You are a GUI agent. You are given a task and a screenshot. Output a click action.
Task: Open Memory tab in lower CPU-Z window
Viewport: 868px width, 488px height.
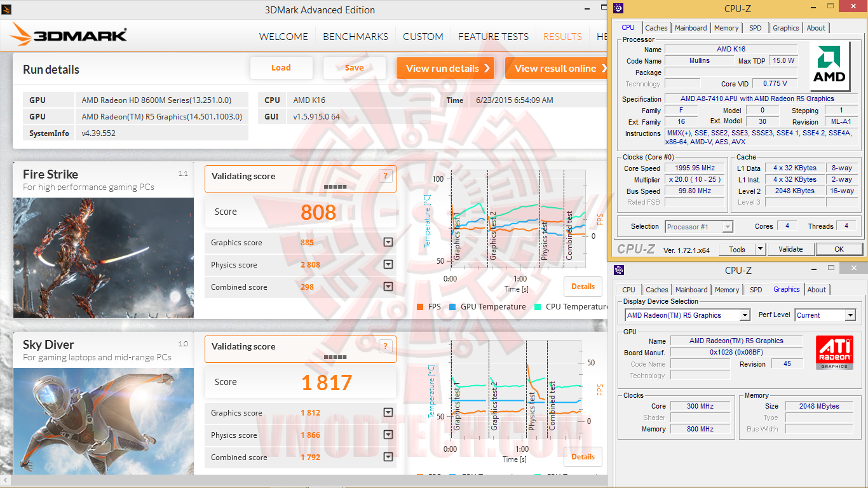(x=727, y=290)
